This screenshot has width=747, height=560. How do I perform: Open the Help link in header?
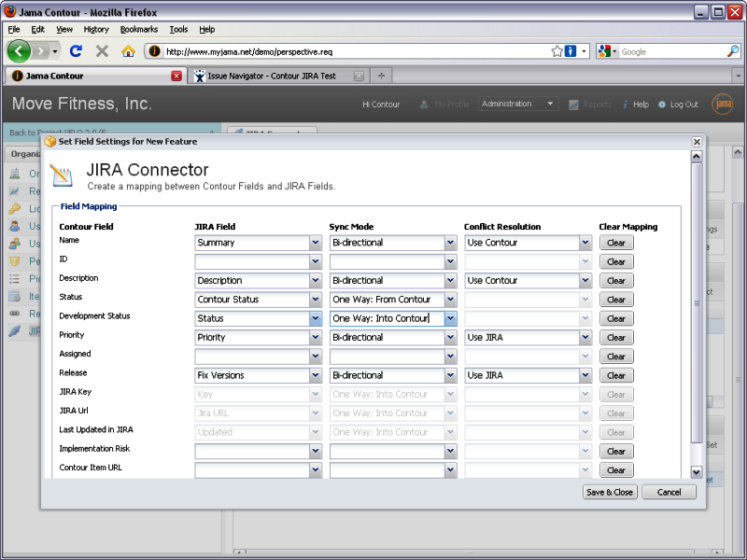pos(641,105)
